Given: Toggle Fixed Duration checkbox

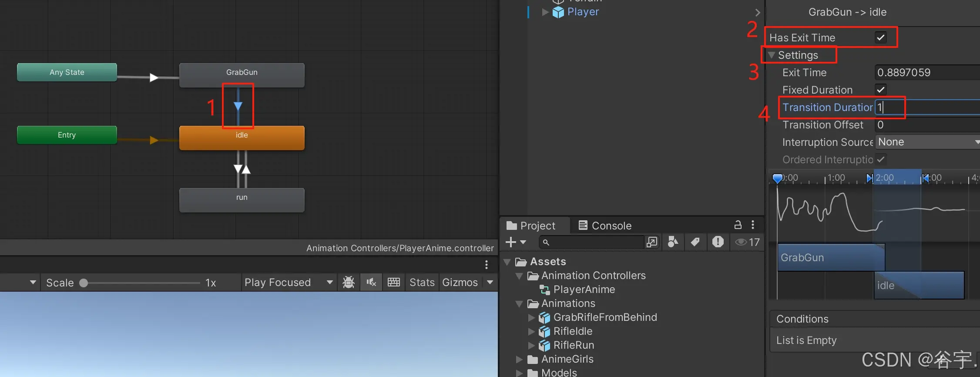Looking at the screenshot, I should (881, 90).
